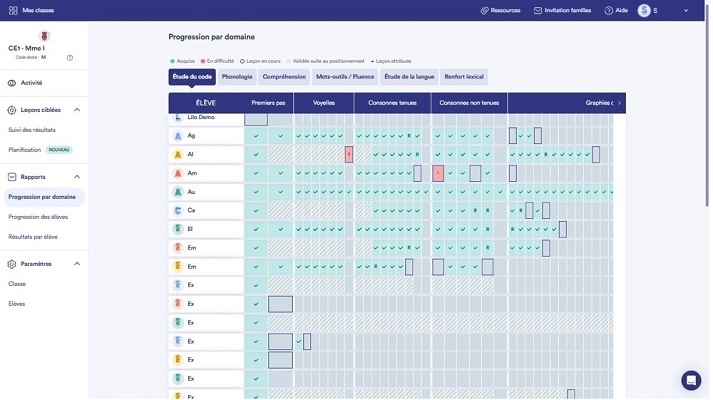Click the Lilo Demo student name

click(x=201, y=117)
